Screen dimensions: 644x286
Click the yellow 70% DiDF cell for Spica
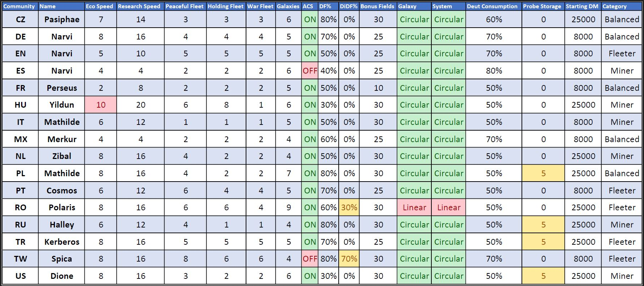click(349, 259)
